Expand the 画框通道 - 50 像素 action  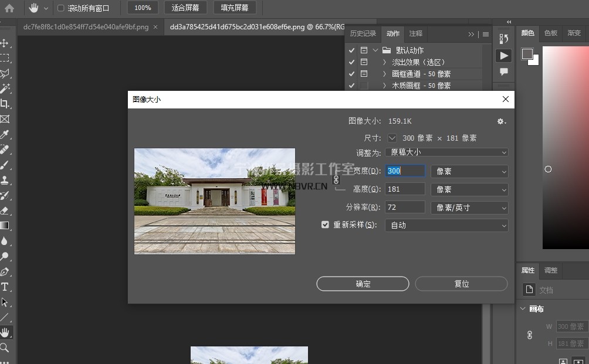384,74
